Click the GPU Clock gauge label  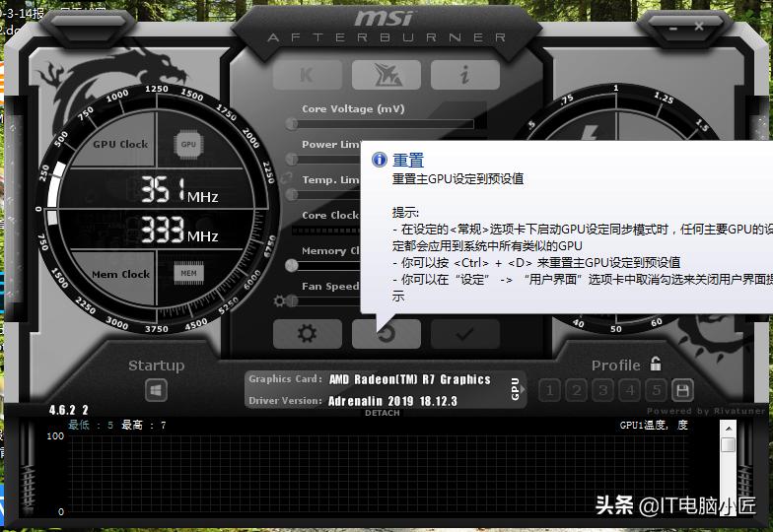[120, 144]
